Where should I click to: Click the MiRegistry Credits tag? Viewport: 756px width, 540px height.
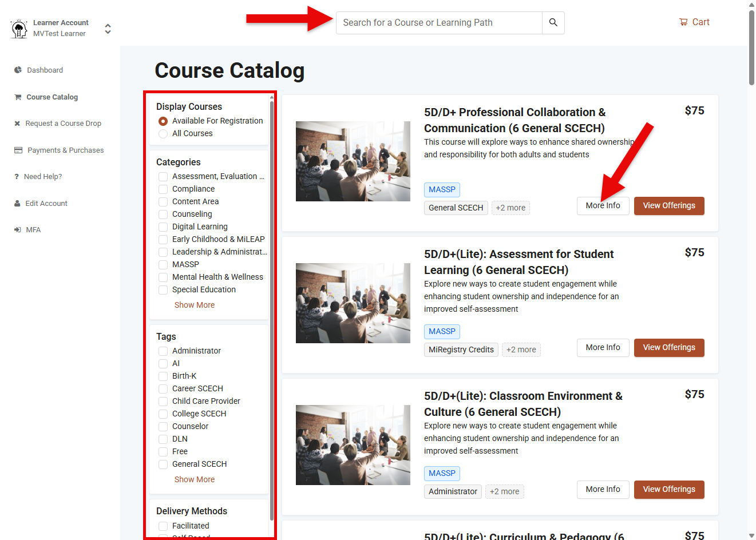click(x=461, y=350)
